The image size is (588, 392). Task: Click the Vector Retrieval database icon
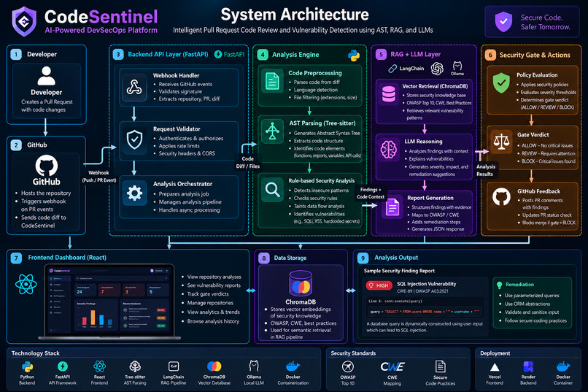click(388, 93)
